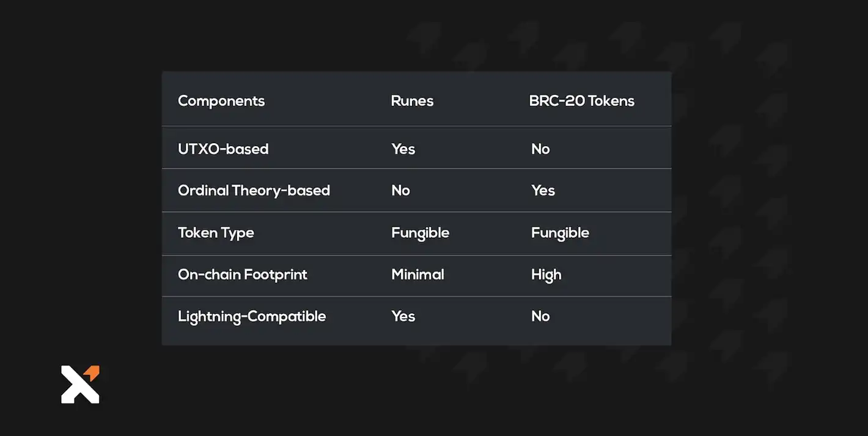
Task: Click the orange arrow tip on the logo
Action: 92,372
